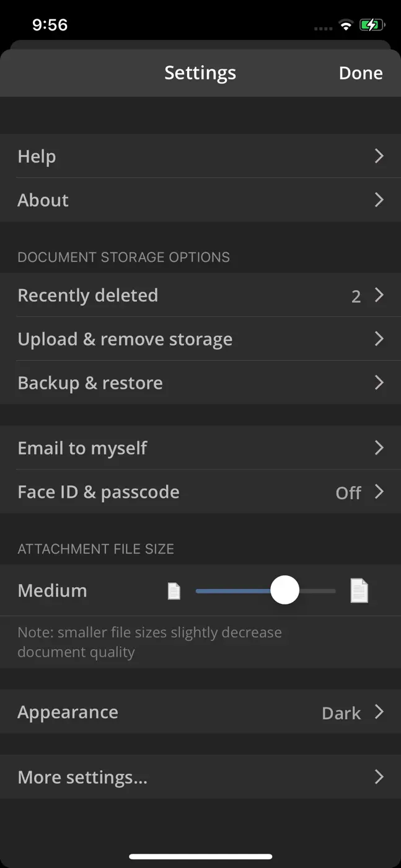Open the Help page
The width and height of the screenshot is (401, 868).
(200, 156)
